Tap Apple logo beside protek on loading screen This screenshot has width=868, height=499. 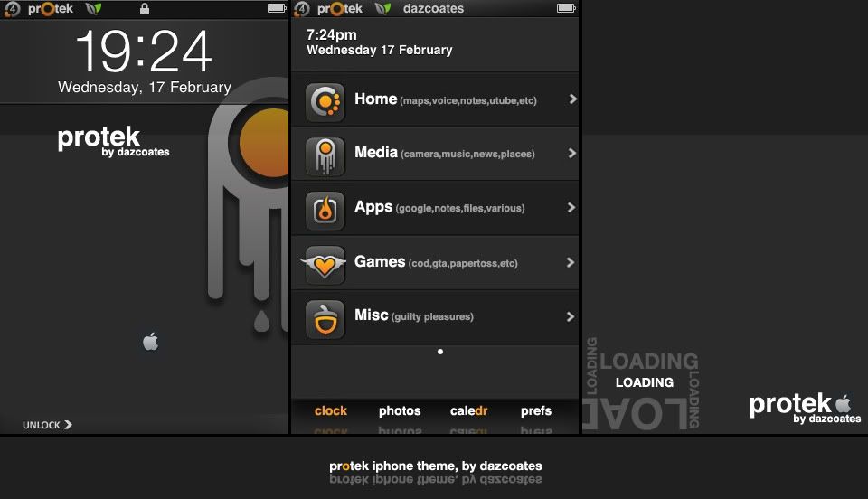click(843, 403)
